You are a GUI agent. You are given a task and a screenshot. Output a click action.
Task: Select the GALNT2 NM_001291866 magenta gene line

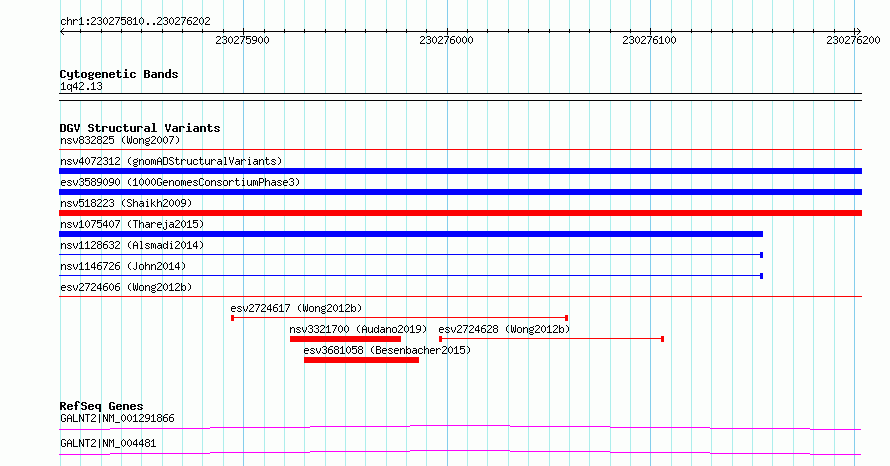(x=460, y=427)
